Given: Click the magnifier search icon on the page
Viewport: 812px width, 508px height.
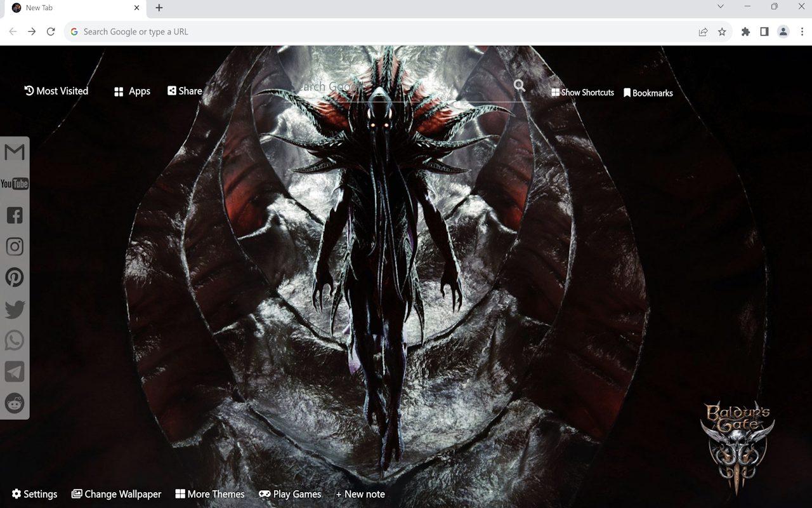Looking at the screenshot, I should [x=520, y=86].
